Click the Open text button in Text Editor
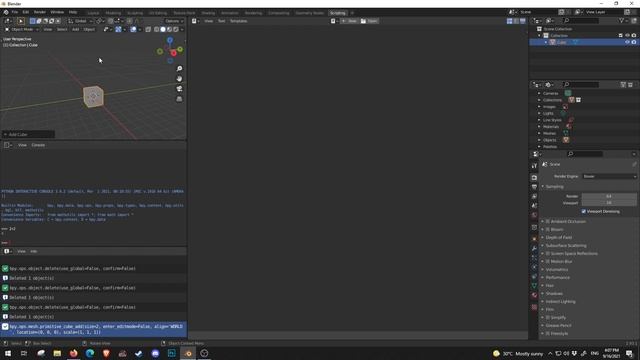 tap(369, 21)
